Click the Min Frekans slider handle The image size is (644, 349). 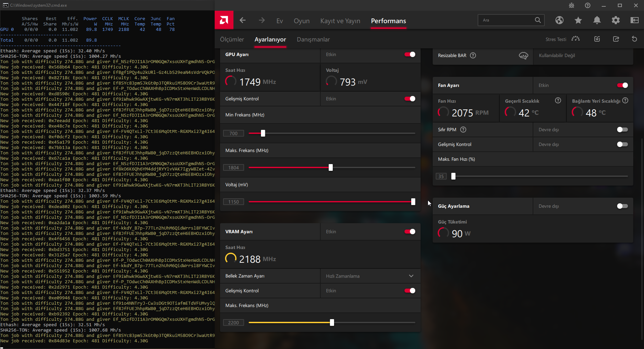coord(263,133)
